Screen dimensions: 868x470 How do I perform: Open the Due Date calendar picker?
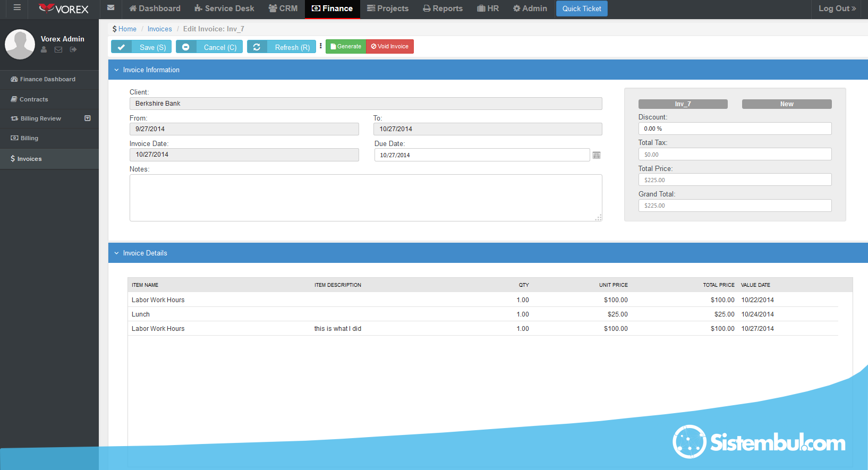point(597,155)
